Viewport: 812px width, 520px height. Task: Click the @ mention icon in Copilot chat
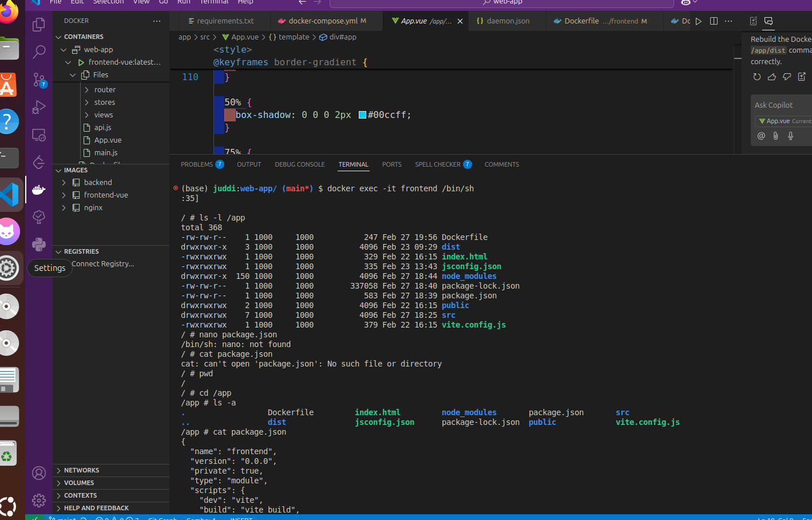point(761,136)
